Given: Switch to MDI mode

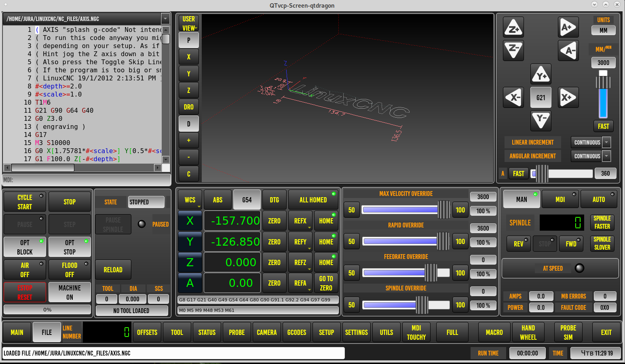Looking at the screenshot, I should point(560,200).
